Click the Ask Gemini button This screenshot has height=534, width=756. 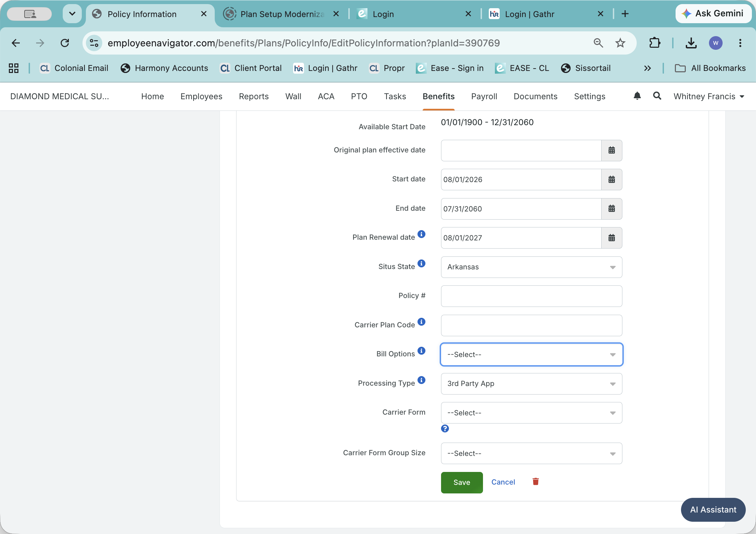(x=713, y=14)
